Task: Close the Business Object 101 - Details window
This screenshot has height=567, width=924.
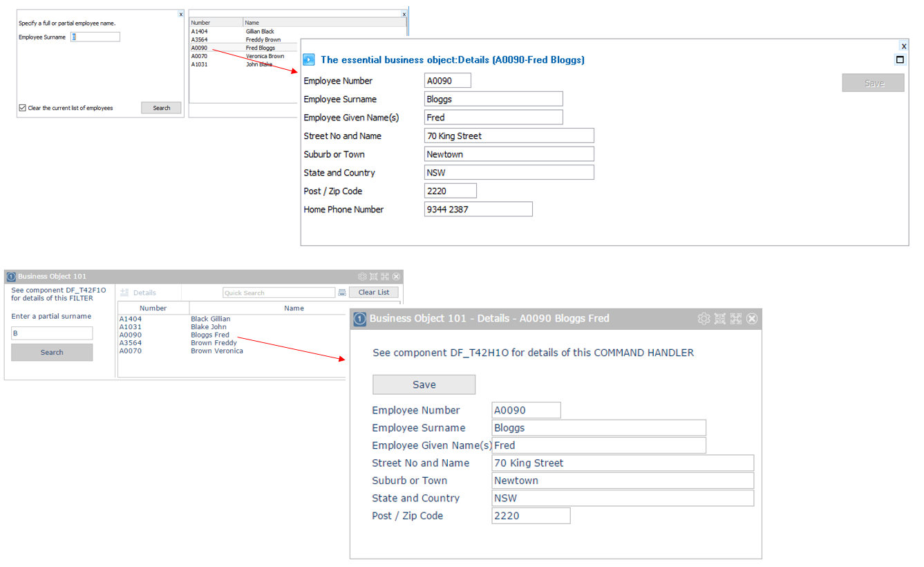Action: 752,319
